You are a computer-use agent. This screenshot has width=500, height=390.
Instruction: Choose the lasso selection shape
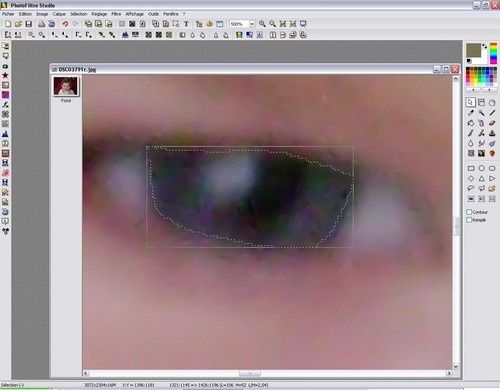(471, 189)
